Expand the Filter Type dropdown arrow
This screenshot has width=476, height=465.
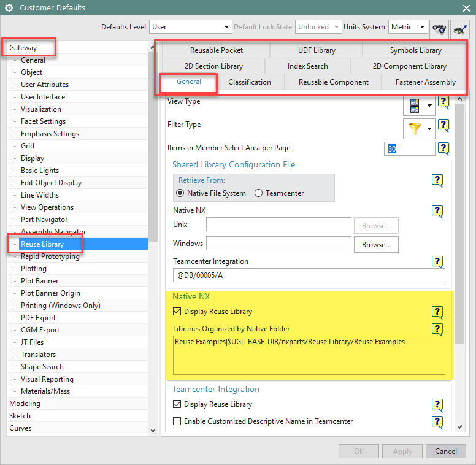[429, 129]
